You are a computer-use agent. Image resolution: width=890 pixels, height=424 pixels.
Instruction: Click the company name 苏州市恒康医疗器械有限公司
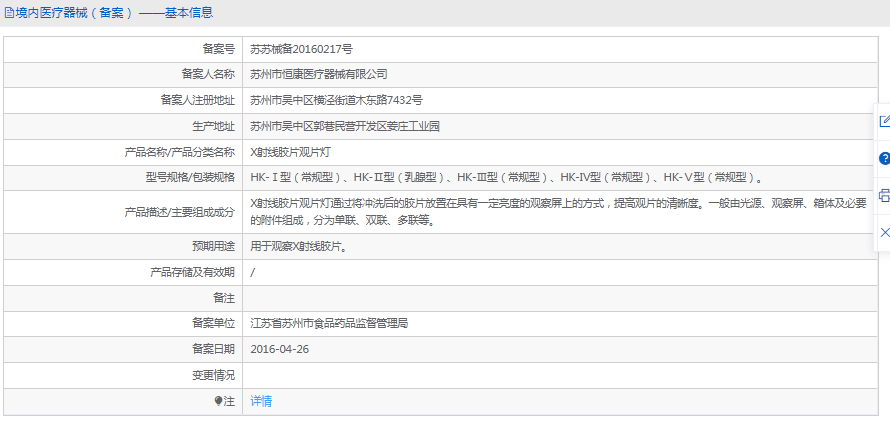coord(319,74)
